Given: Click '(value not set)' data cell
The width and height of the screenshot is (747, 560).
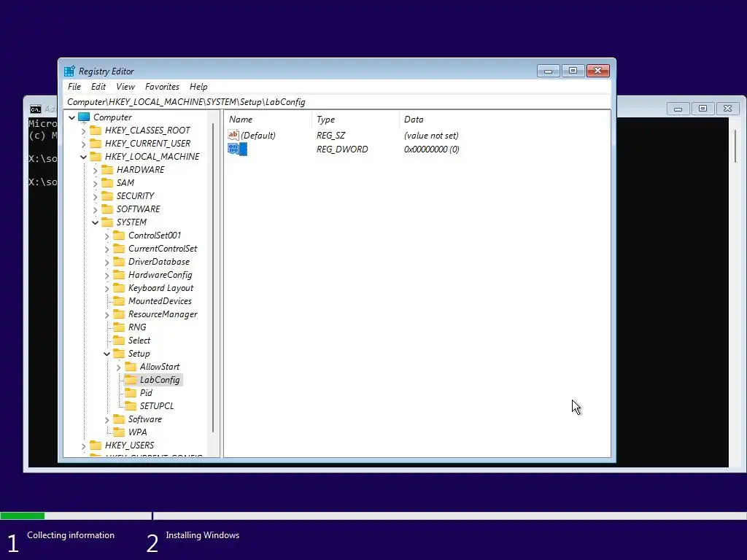Looking at the screenshot, I should click(431, 135).
